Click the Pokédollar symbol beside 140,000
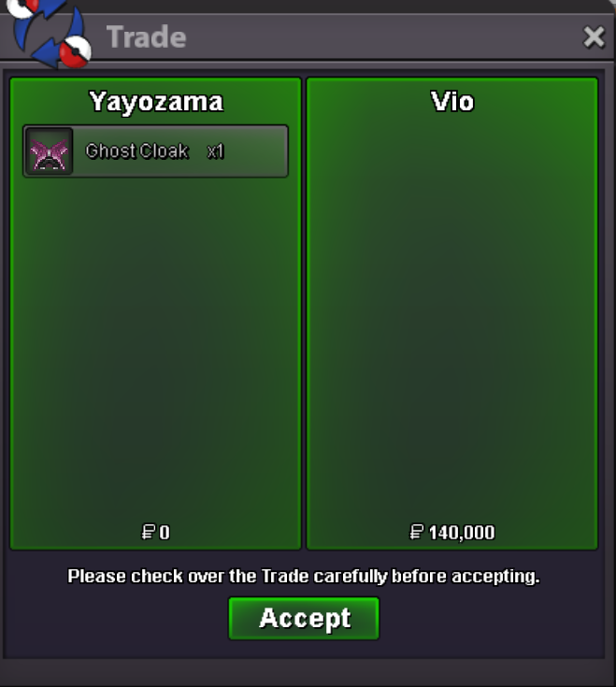 click(417, 533)
